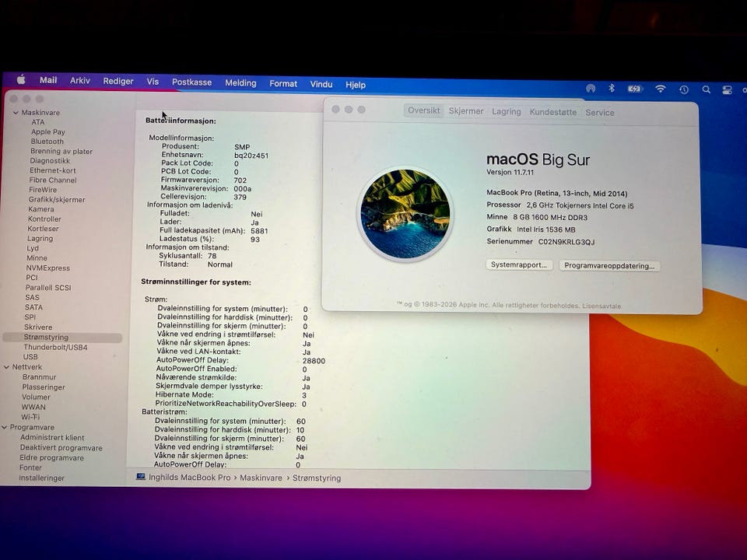747x560 pixels.
Task: Select Apple Pay in the sidebar
Action: 48,132
